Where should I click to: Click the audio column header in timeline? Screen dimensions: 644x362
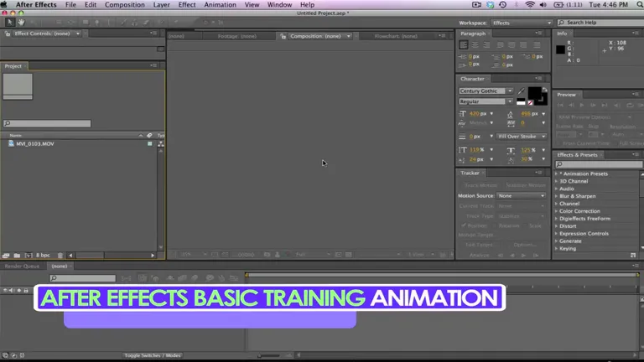coord(11,290)
